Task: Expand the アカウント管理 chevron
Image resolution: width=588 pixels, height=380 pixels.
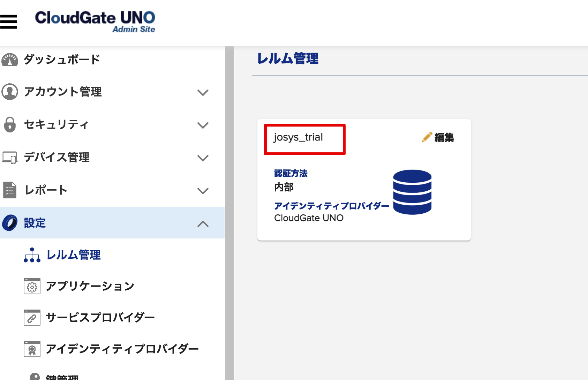Action: pyautogui.click(x=203, y=92)
